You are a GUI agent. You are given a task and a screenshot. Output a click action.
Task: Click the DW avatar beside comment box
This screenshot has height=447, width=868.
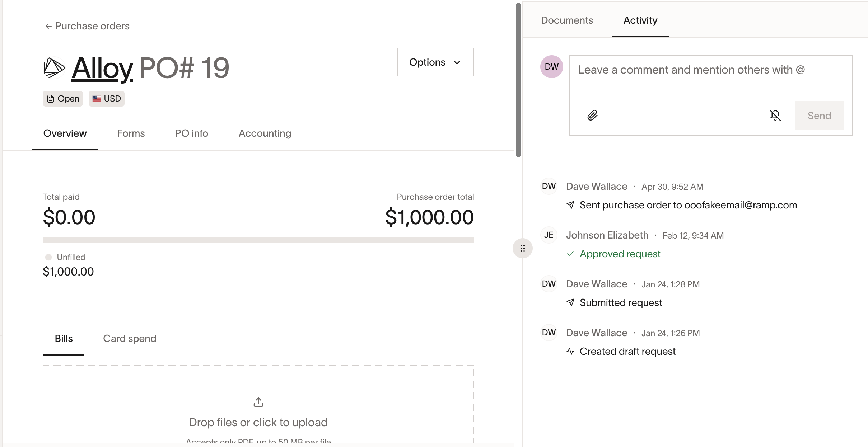pos(552,67)
